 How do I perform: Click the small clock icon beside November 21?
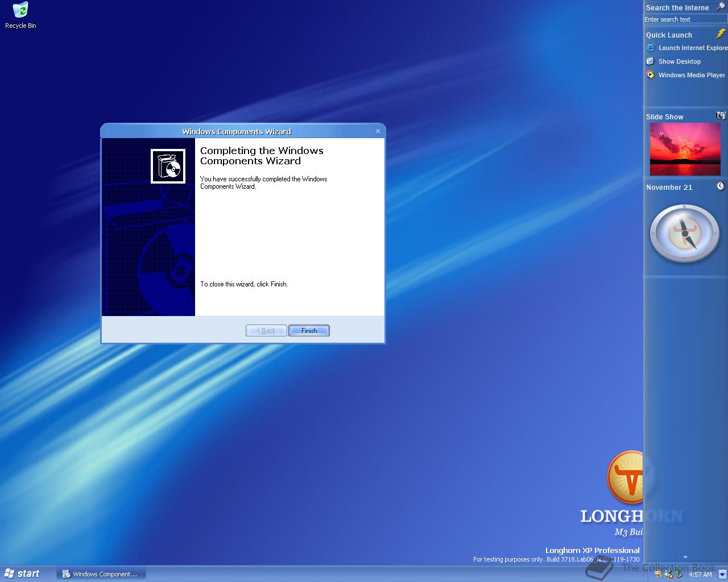721,186
